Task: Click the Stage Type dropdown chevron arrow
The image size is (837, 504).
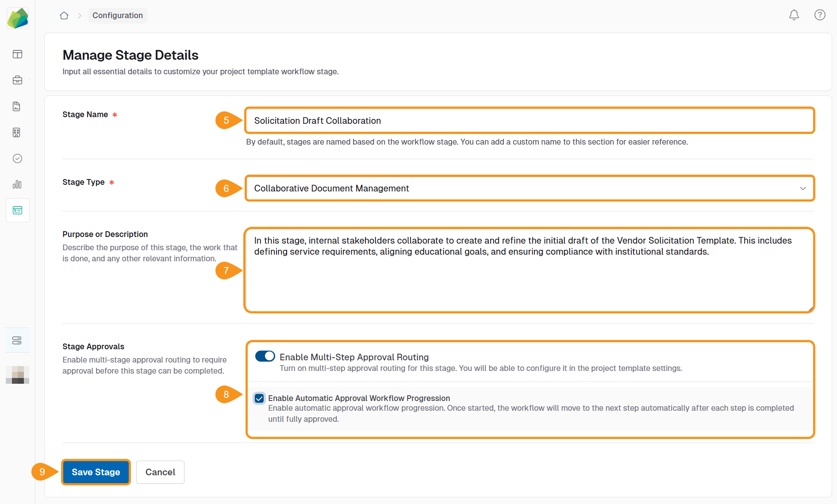Action: pos(802,188)
